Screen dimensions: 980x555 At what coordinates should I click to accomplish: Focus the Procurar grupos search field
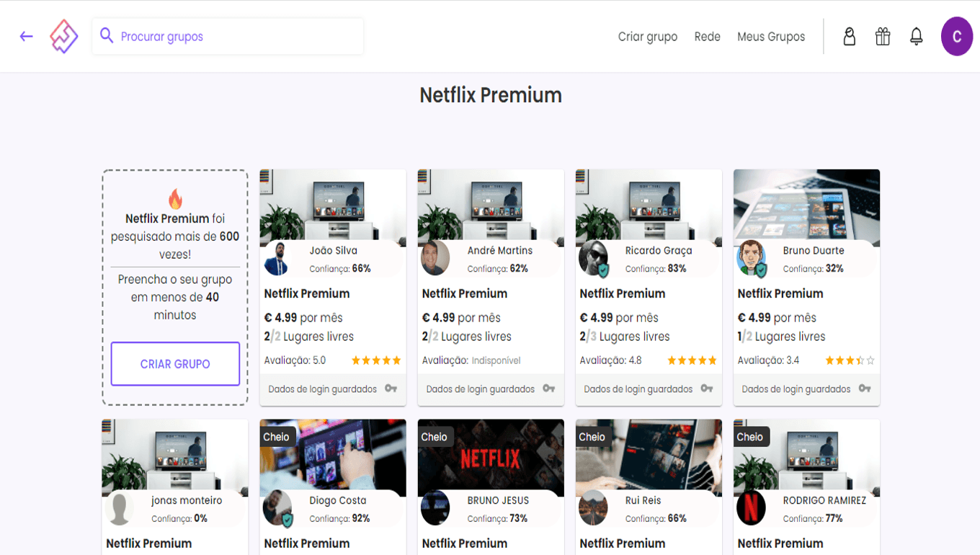click(228, 36)
